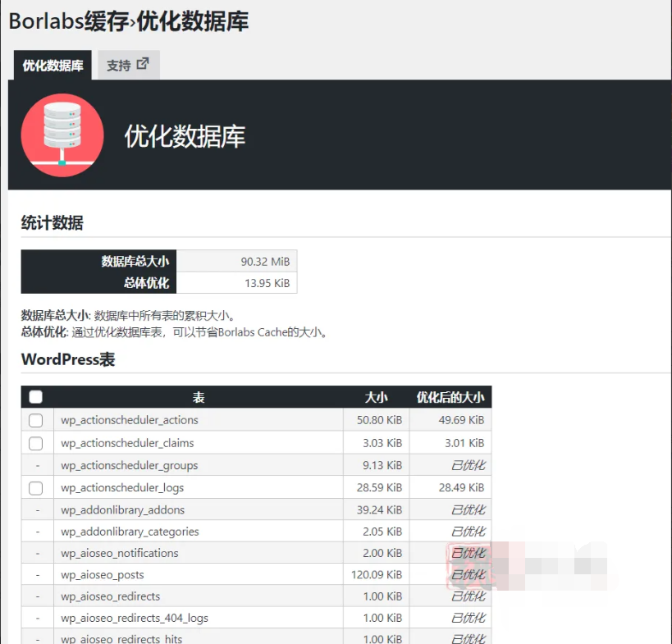This screenshot has width=672, height=644.
Task: Select the wp_addonlibrary_addons table name
Action: point(122,510)
